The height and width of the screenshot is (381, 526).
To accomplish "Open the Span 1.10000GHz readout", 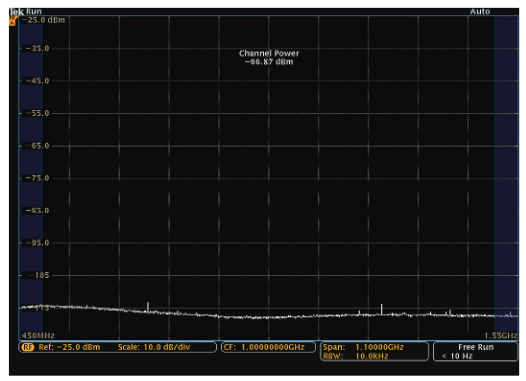I will [x=363, y=347].
